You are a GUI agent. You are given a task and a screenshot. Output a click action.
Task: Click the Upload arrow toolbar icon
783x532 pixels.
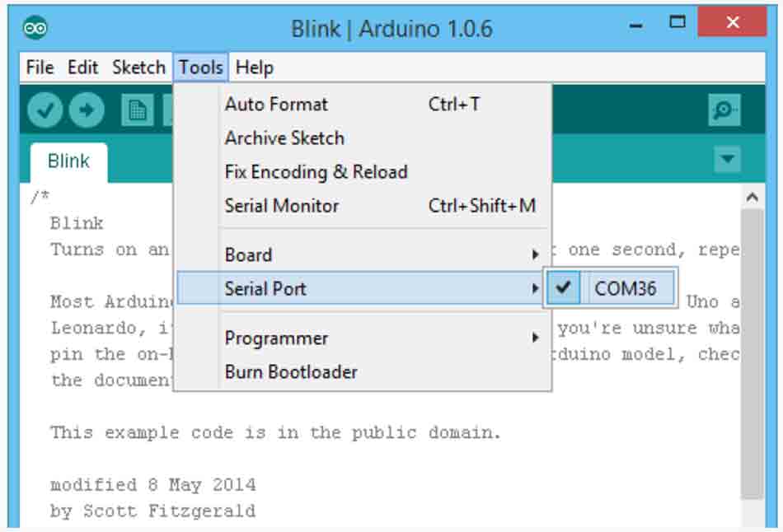[x=87, y=110]
